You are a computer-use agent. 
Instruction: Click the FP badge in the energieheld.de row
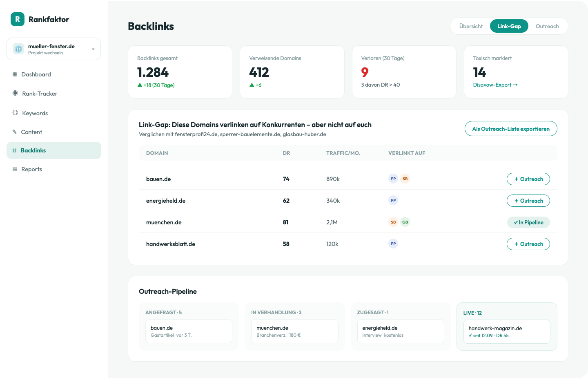(x=393, y=200)
